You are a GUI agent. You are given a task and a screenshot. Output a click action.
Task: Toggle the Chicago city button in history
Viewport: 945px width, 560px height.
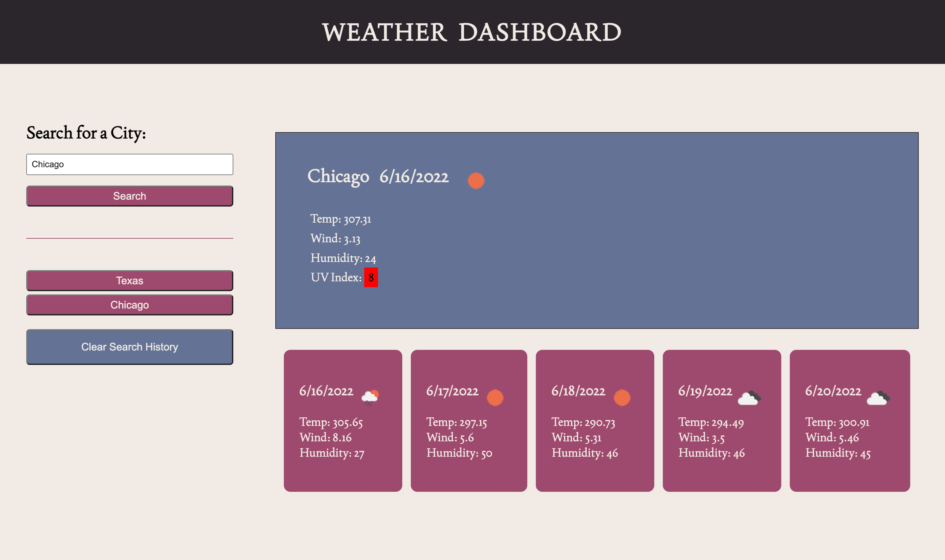pyautogui.click(x=129, y=305)
